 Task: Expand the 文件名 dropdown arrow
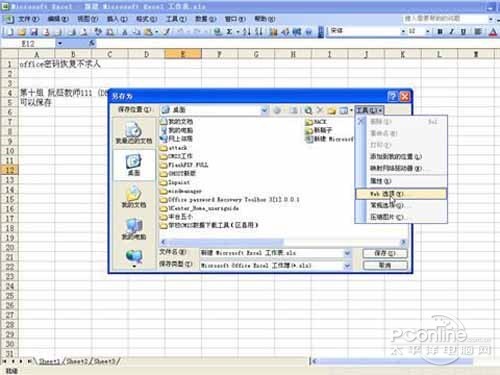(347, 253)
